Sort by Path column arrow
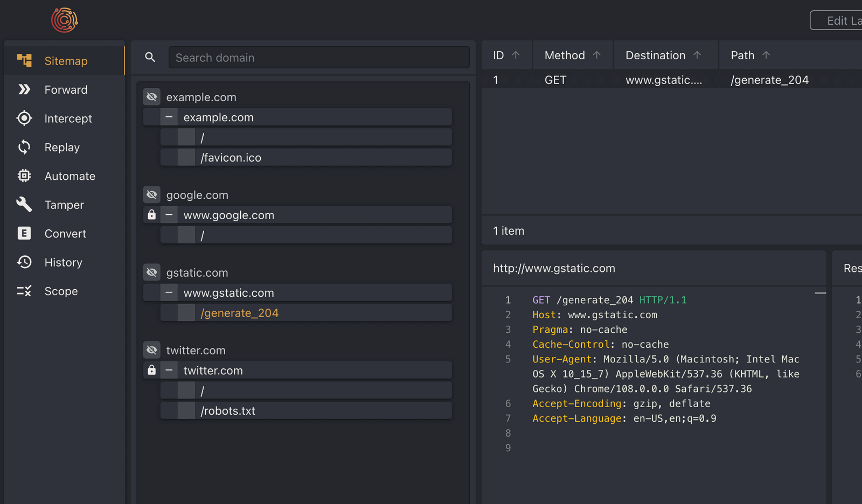Viewport: 862px width, 504px height. coord(766,55)
